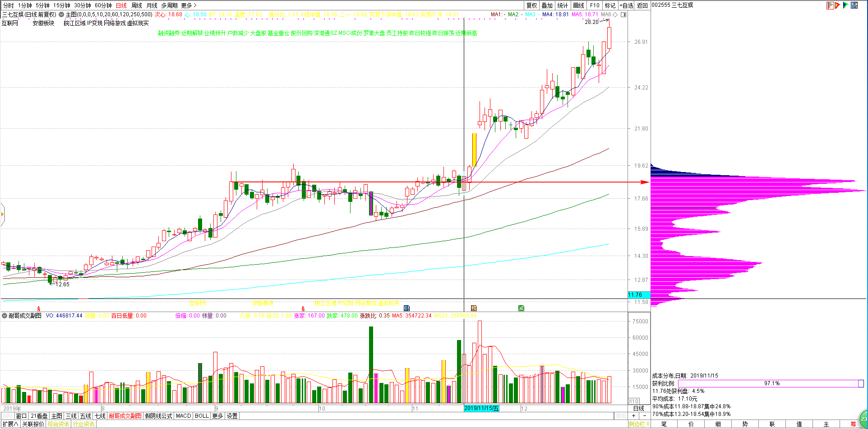
Task: Switch side panel to 价 tab
Action: [691, 424]
